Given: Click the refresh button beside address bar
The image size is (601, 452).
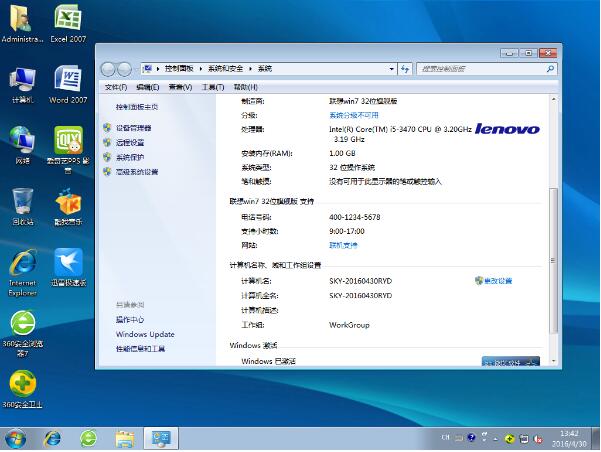Looking at the screenshot, I should (x=405, y=69).
